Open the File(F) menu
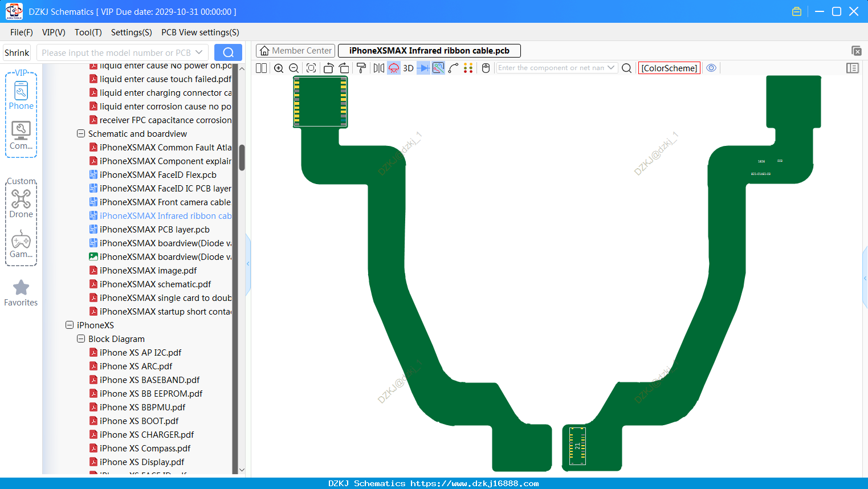Screen dimensions: 868x489 [x=22, y=32]
